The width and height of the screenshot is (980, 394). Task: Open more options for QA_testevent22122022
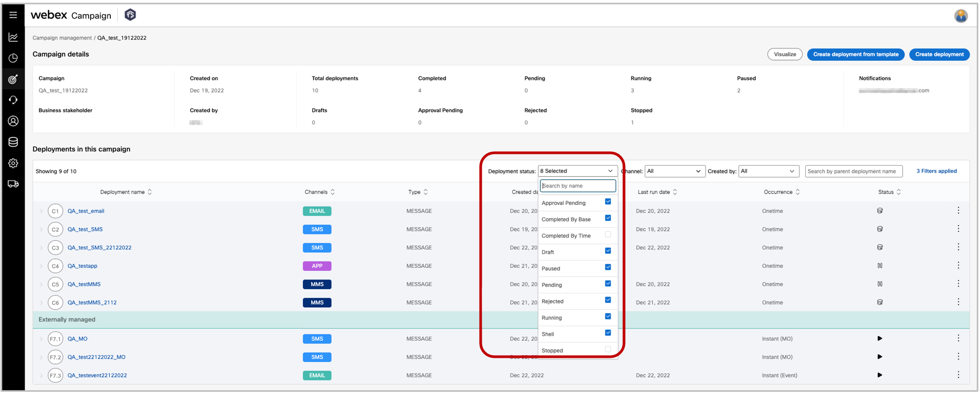coord(958,375)
